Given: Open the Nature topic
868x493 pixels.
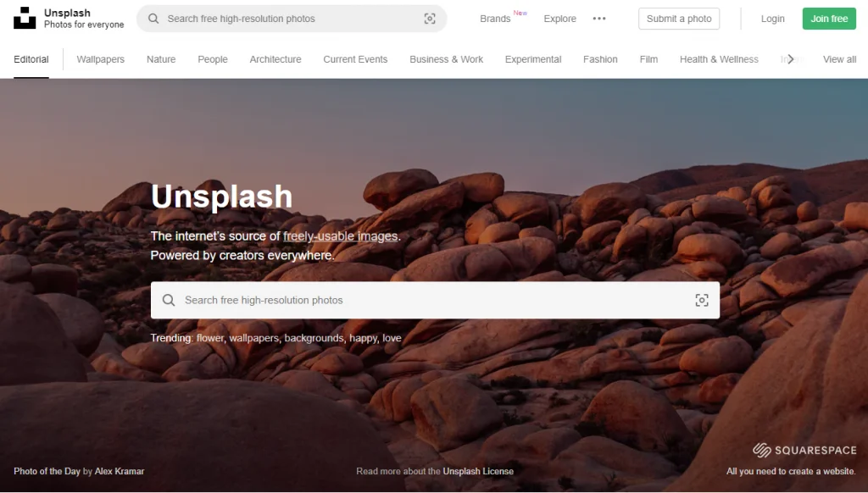Looking at the screenshot, I should point(161,59).
